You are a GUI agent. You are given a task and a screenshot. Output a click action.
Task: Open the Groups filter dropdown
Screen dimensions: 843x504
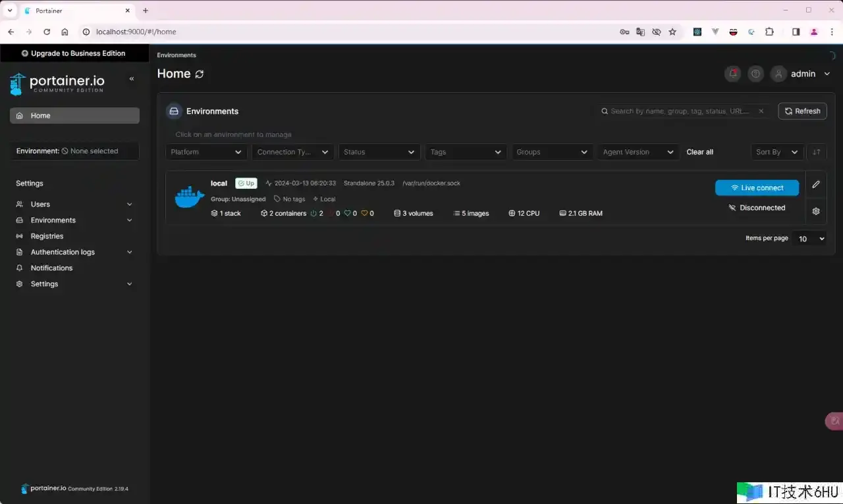click(552, 152)
